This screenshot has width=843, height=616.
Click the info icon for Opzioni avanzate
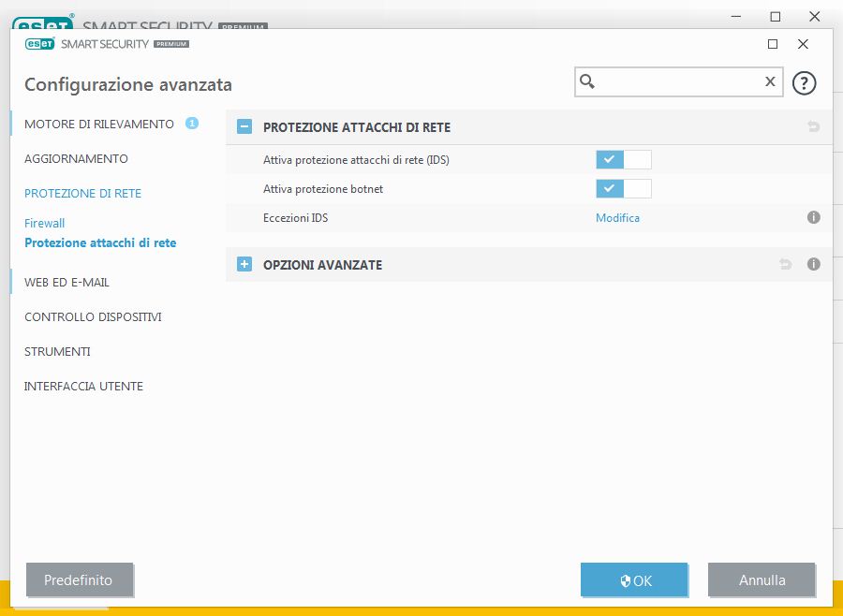[813, 264]
